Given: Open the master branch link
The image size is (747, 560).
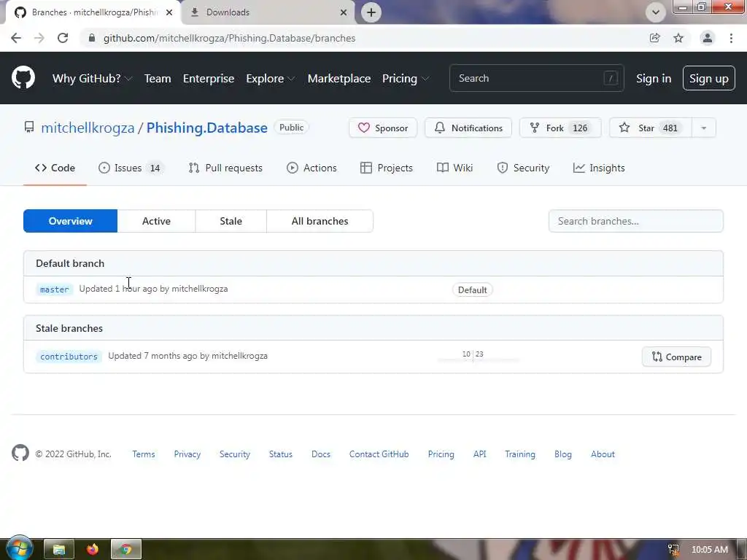Looking at the screenshot, I should 54,289.
